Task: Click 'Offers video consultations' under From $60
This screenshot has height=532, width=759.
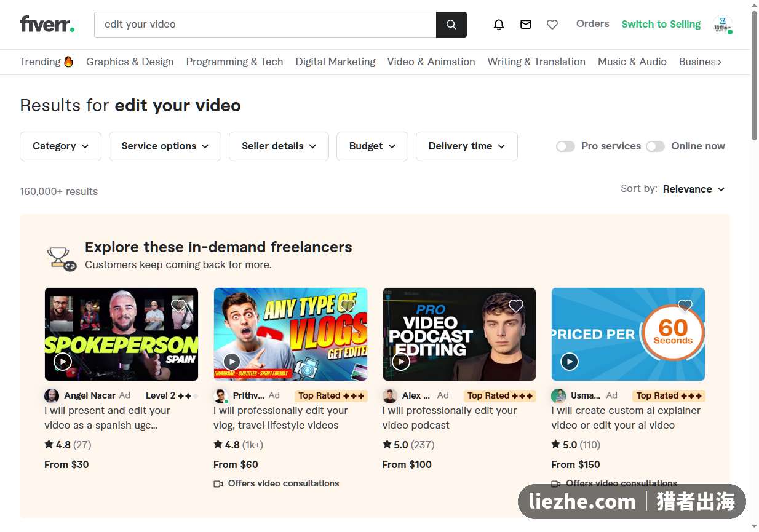Action: (284, 483)
